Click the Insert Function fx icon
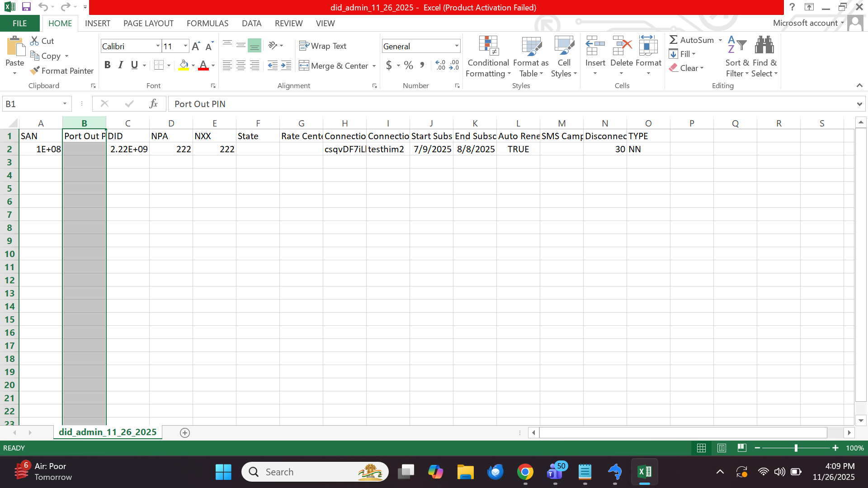Screen dimensions: 868x488 tap(153, 104)
